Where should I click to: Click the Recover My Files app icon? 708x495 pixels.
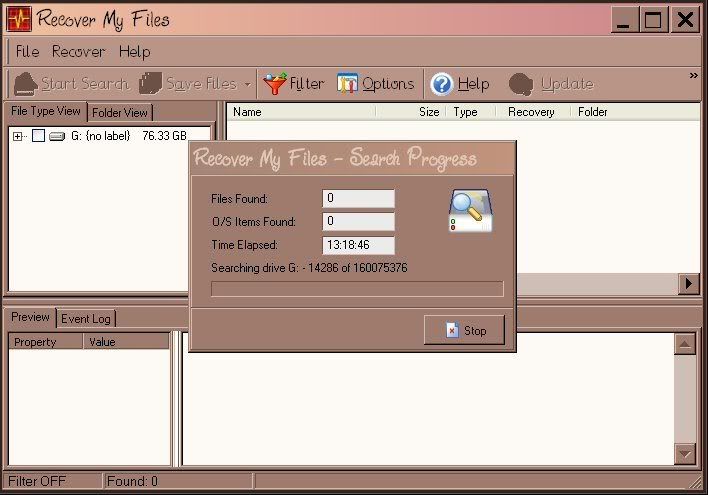coord(19,19)
